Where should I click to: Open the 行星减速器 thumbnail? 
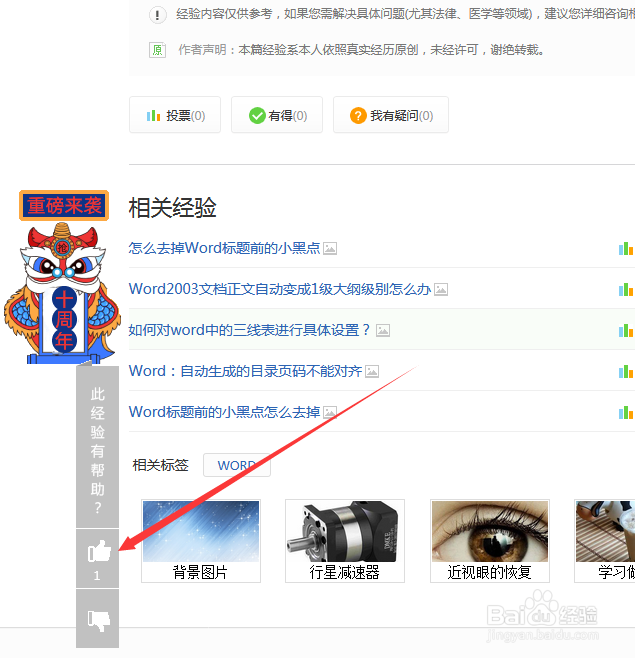(345, 541)
